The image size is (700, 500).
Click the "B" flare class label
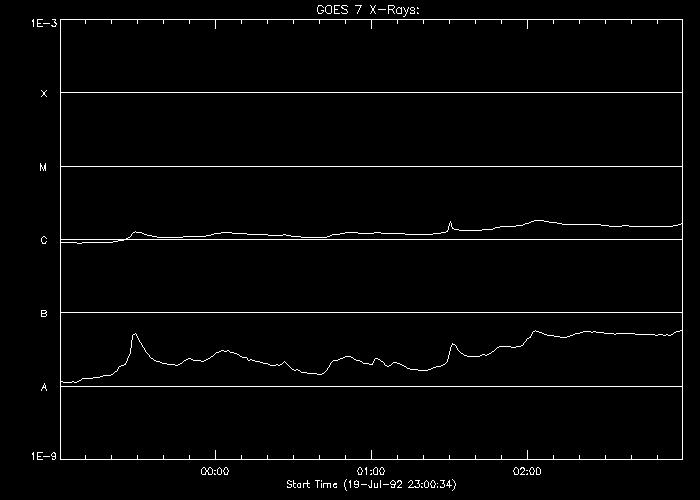point(44,314)
